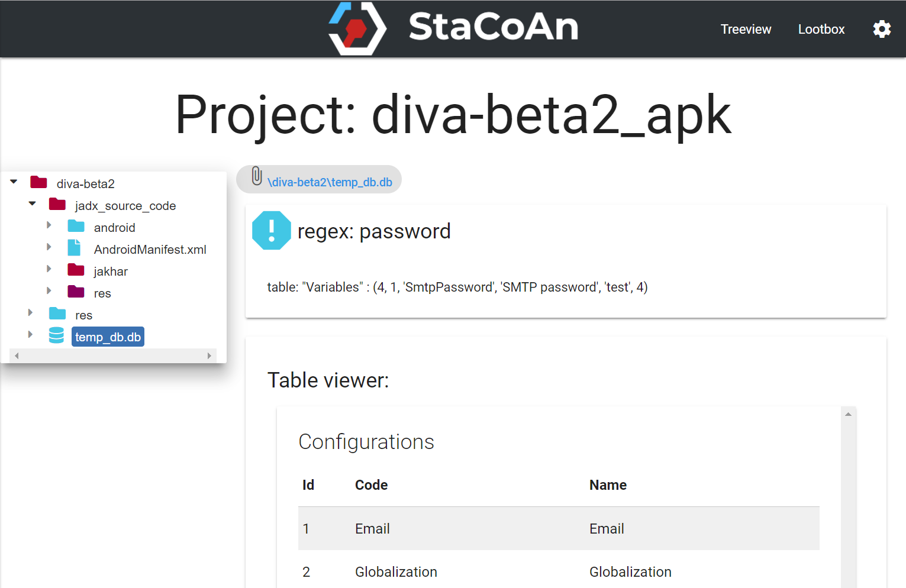Select temp_db.db tree label

click(x=108, y=337)
